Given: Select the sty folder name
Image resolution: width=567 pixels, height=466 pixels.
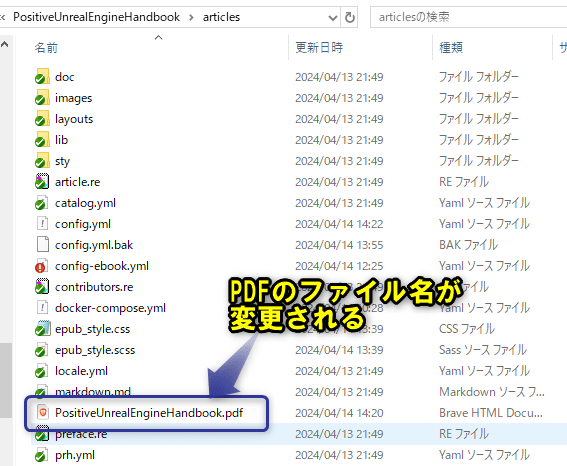Looking at the screenshot, I should point(62,161).
